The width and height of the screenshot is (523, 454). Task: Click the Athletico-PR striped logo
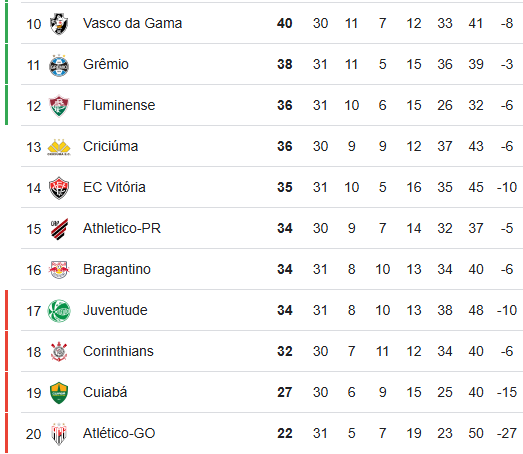59,229
